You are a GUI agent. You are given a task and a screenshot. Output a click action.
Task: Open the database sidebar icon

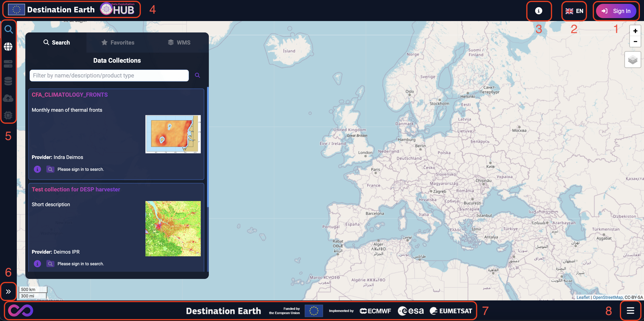[x=8, y=81]
